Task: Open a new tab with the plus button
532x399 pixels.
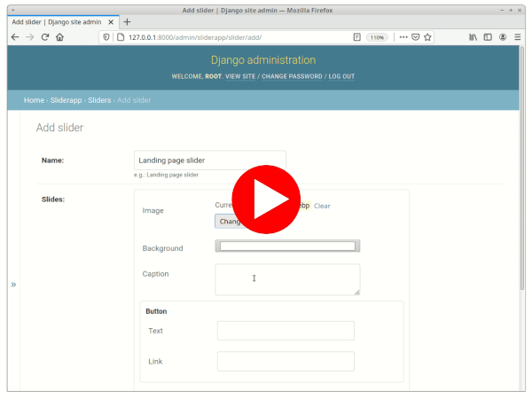Action: pos(127,22)
